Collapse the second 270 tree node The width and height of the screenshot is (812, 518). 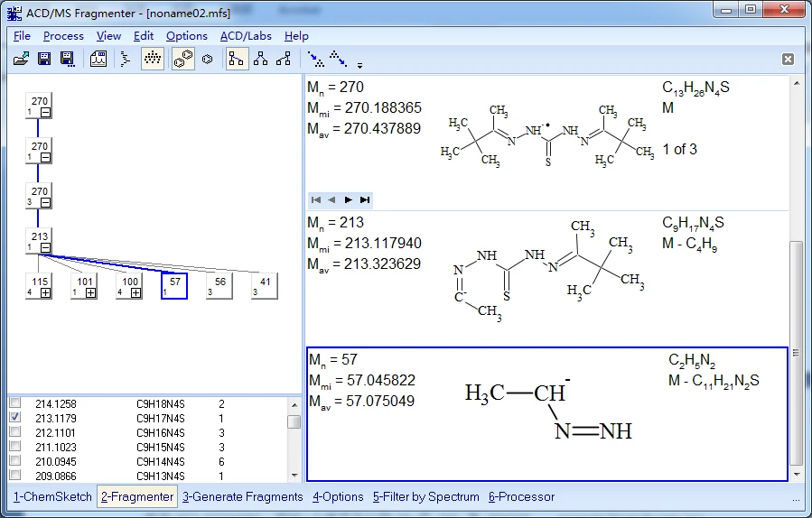click(x=45, y=157)
